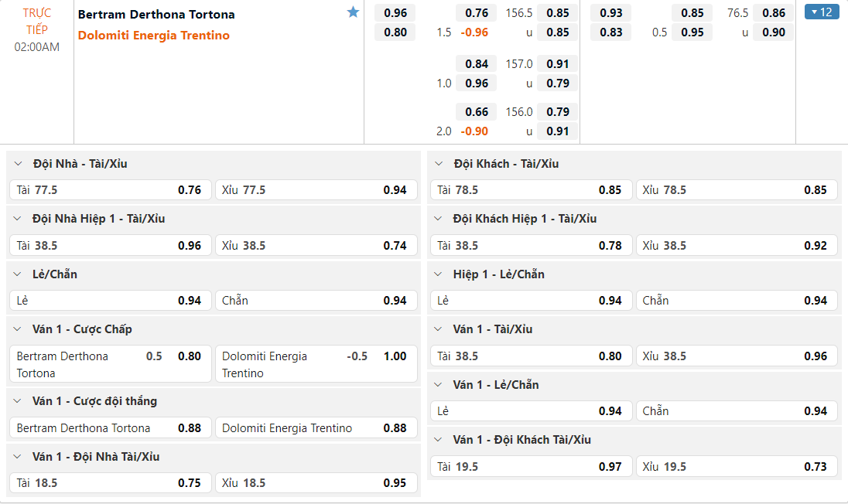Collapse Ván 1 - Cược đội thắng section
Screen dimensions: 848x504
coord(19,401)
